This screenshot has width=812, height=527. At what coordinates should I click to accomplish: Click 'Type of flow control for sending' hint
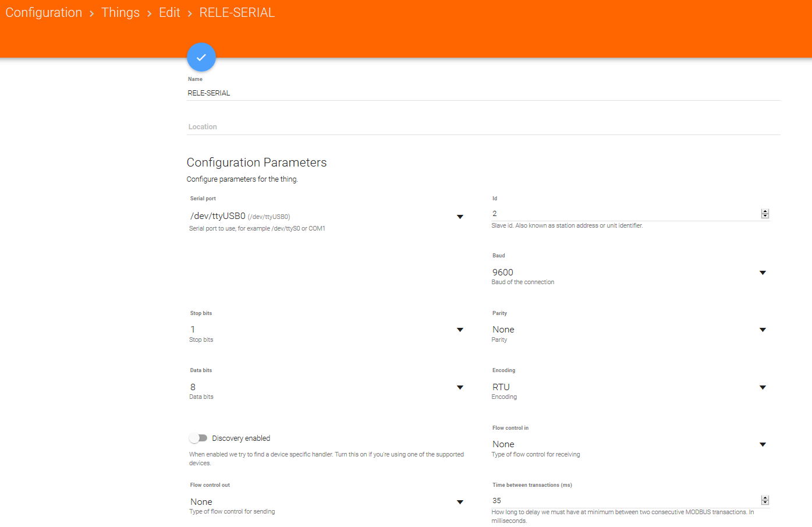point(232,512)
